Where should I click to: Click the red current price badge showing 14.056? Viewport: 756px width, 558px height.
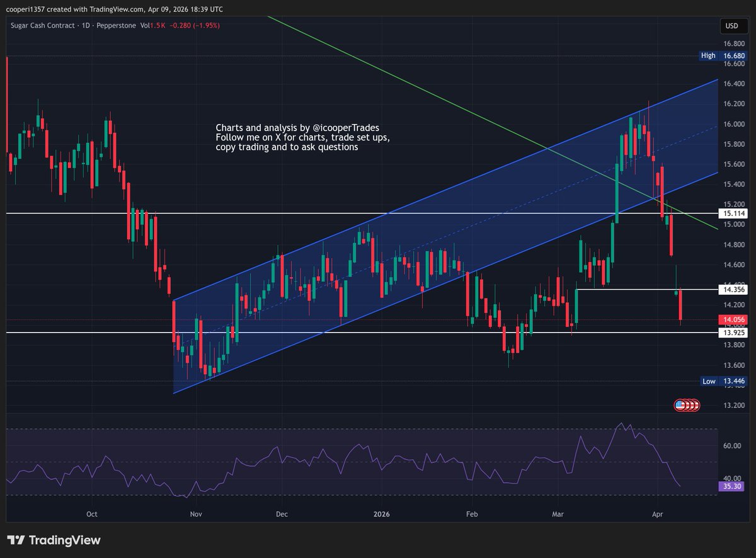733,319
